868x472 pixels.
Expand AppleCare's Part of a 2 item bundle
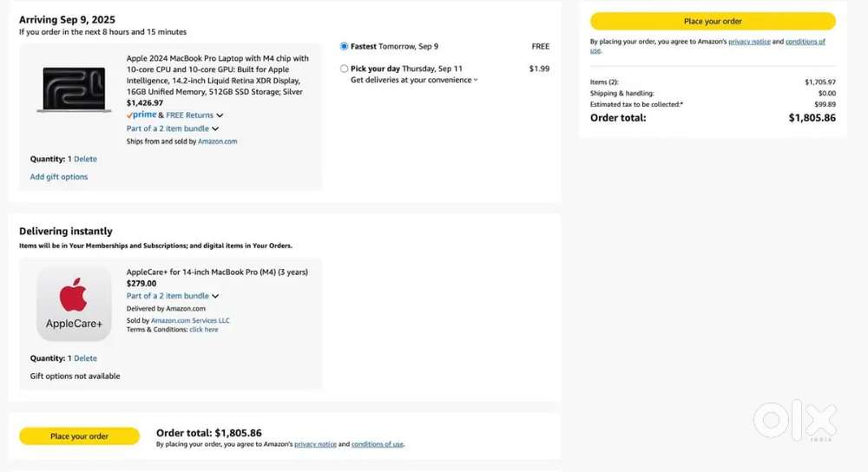pos(173,296)
